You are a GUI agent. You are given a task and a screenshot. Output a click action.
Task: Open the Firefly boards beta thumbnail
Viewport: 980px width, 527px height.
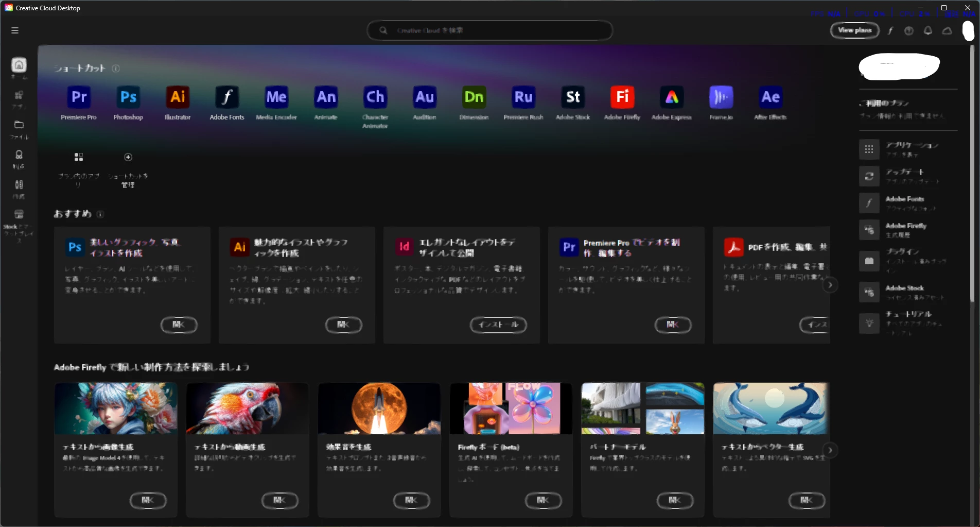coord(511,409)
